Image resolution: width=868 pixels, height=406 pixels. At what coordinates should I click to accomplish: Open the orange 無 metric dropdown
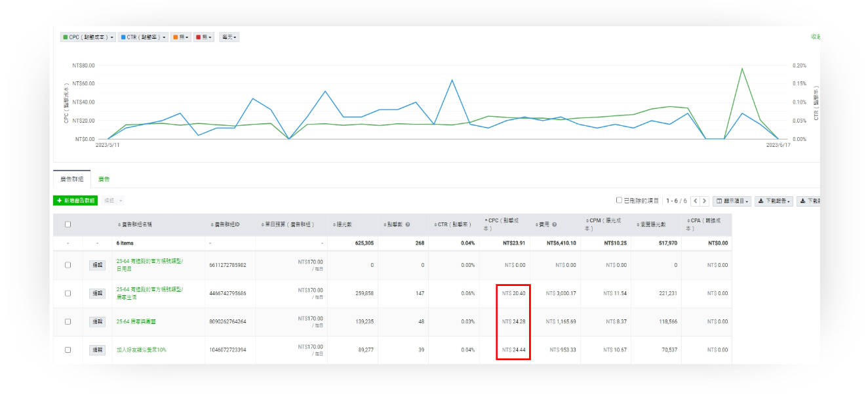[181, 37]
